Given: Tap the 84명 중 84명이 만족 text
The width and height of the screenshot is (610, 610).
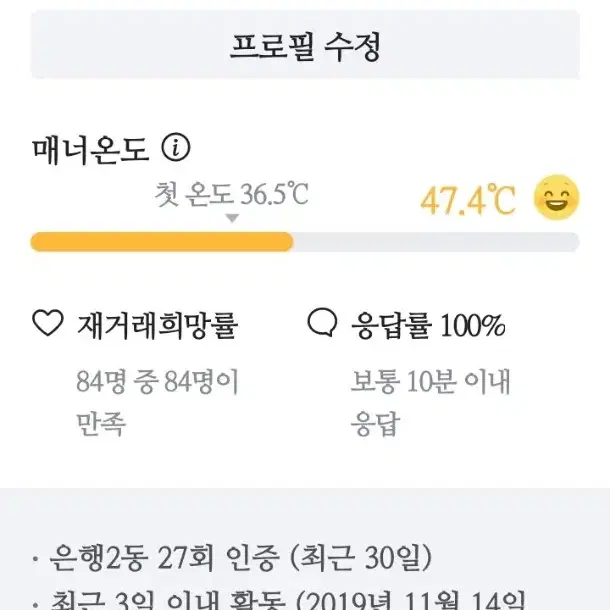Looking at the screenshot, I should tap(157, 403).
